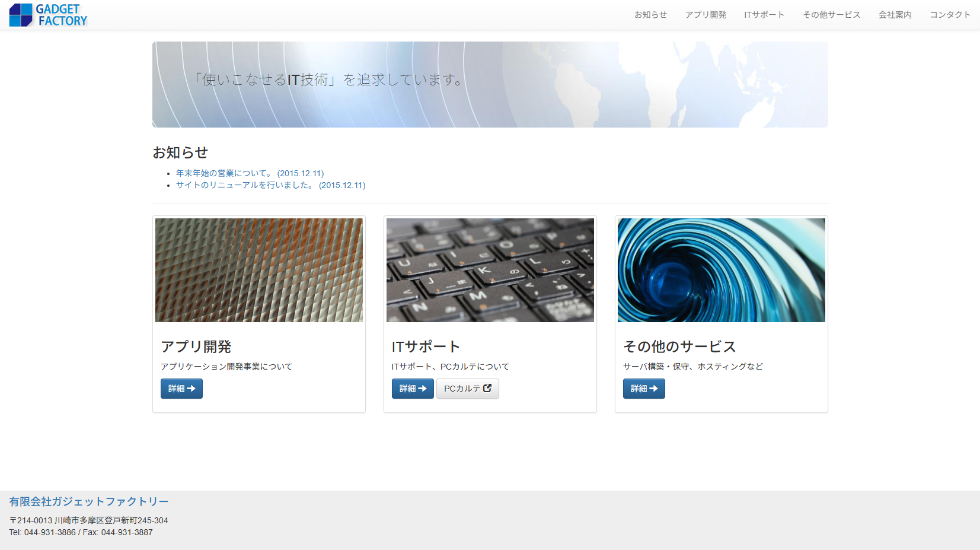Go to アプリ開発 in the navigation bar
Screen dimensions: 980x550
706,15
